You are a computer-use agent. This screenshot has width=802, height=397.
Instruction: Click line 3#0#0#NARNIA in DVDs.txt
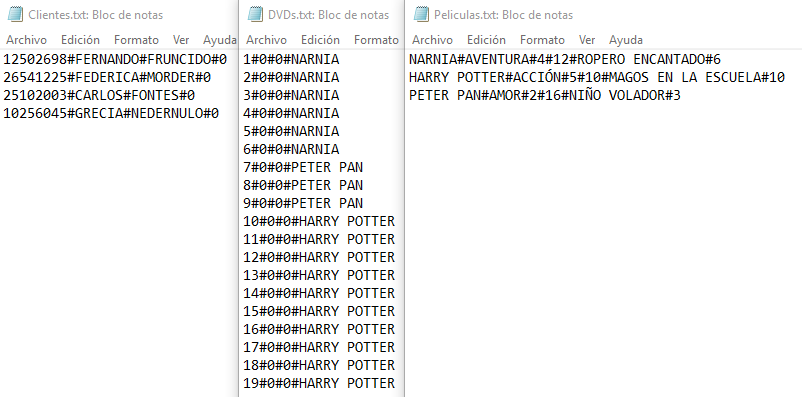pyautogui.click(x=291, y=96)
